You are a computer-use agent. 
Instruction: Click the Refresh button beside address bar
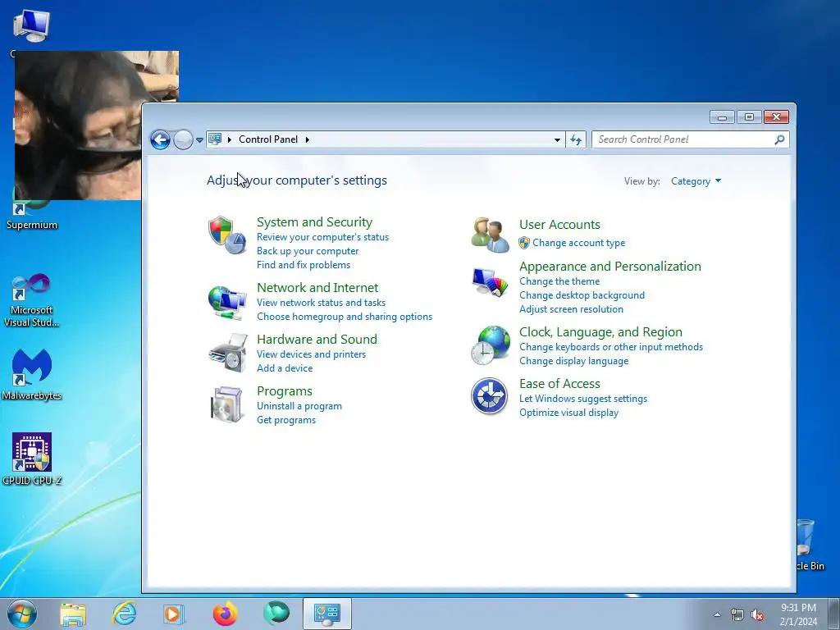(x=576, y=139)
